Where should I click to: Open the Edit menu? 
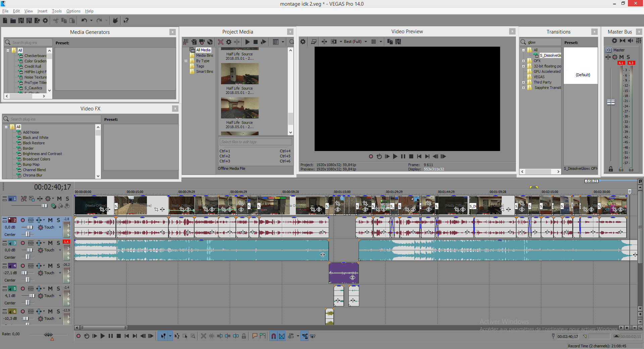pos(16,11)
